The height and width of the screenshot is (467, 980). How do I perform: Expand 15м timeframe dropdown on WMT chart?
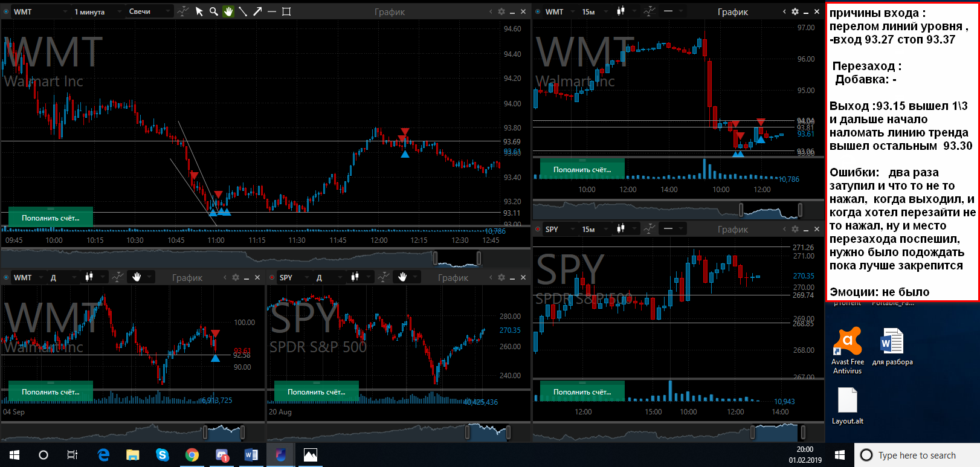point(595,11)
